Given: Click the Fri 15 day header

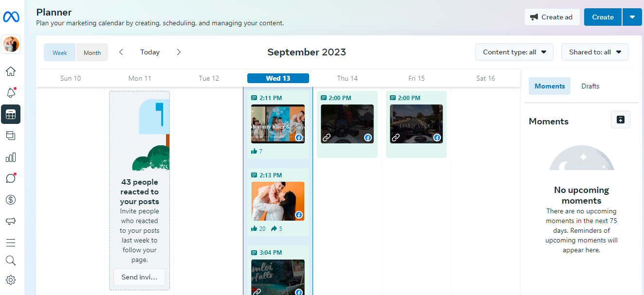Looking at the screenshot, I should [417, 78].
